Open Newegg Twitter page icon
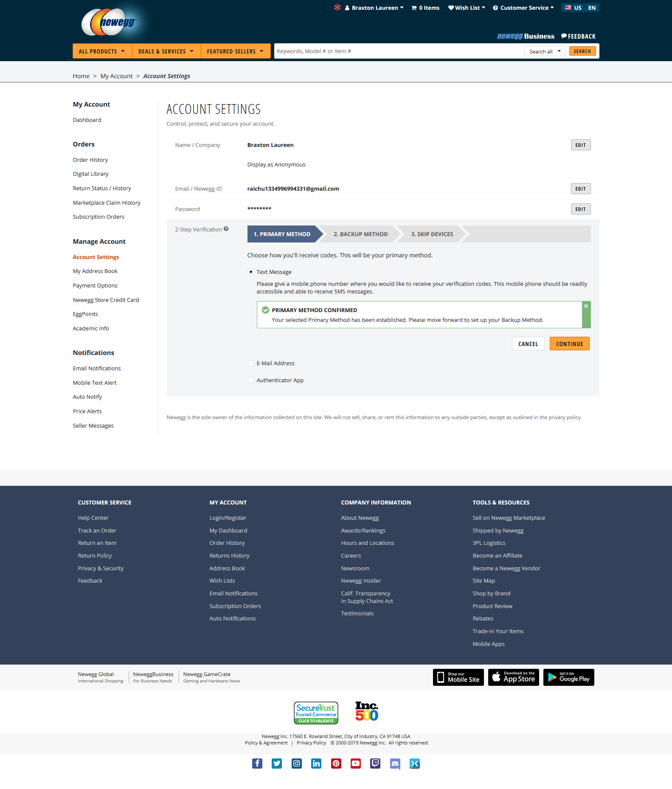 (x=277, y=764)
